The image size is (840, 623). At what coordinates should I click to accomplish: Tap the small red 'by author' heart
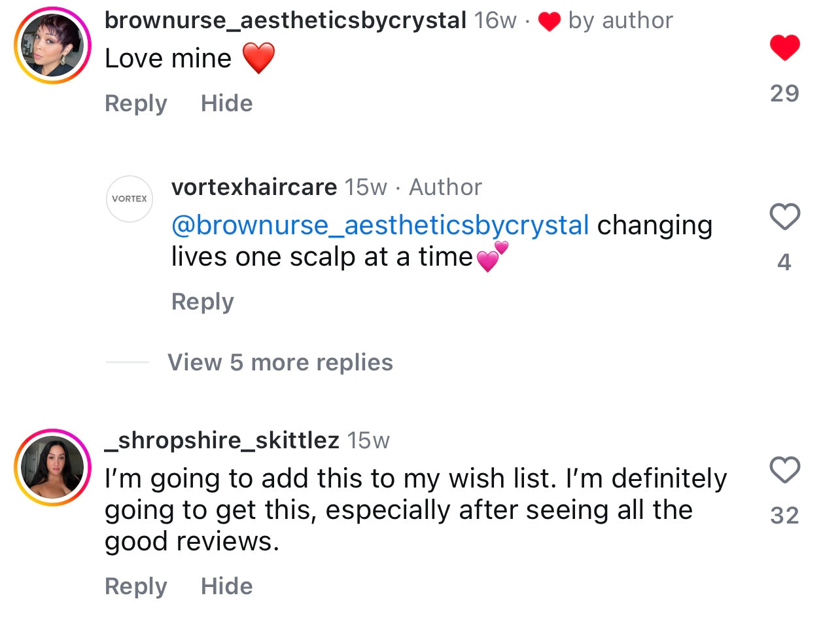(x=550, y=22)
